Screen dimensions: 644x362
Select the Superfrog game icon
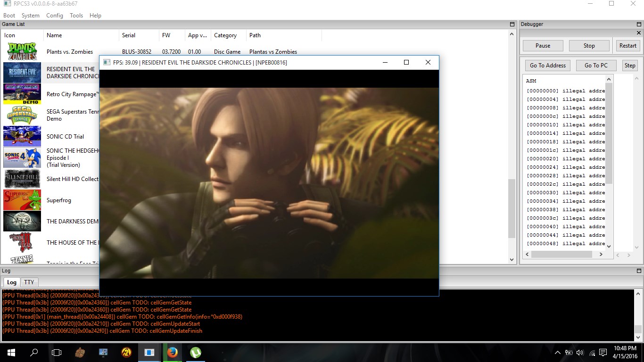[x=22, y=200]
